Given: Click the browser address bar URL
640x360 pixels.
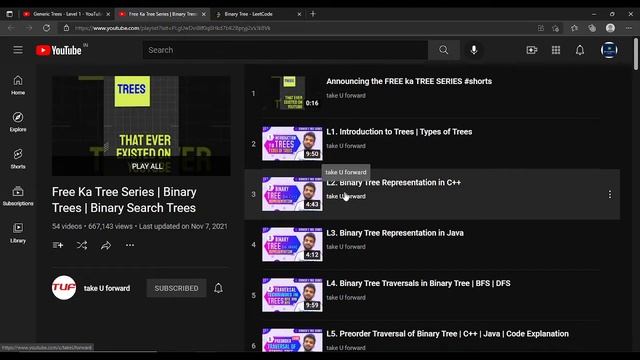Looking at the screenshot, I should pyautogui.click(x=173, y=28).
